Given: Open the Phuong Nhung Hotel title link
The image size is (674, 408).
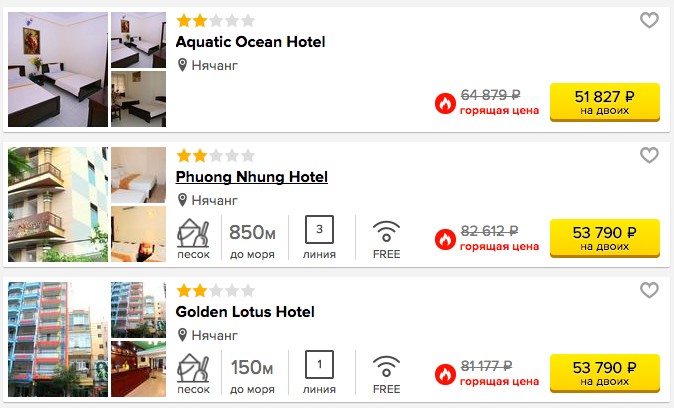Looking at the screenshot, I should click(251, 177).
